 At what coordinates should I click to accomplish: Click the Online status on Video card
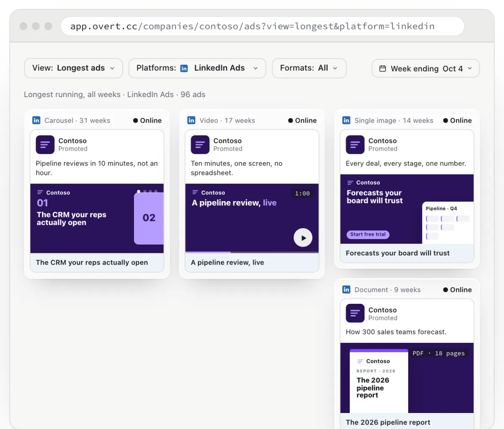coord(302,121)
